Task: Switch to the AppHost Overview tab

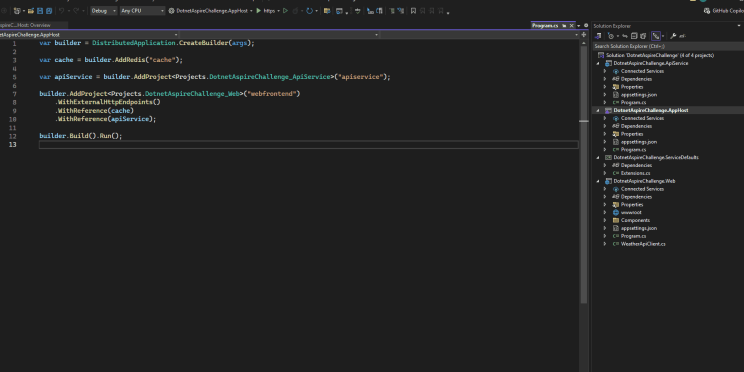Action: (25, 25)
